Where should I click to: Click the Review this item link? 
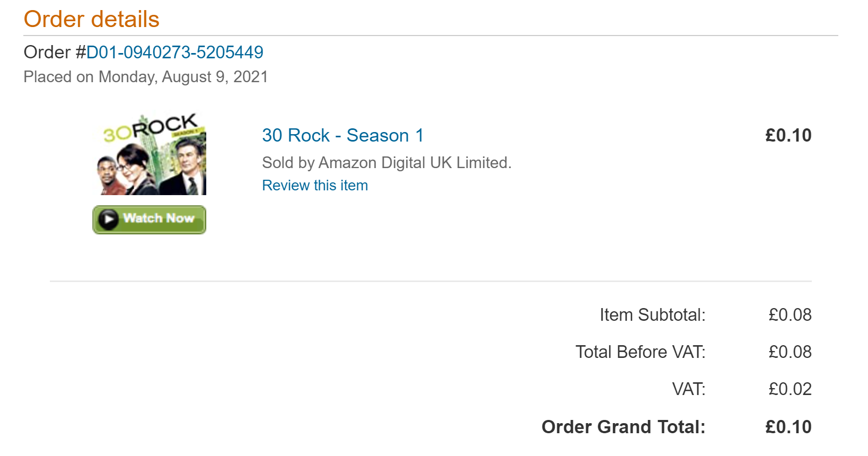pos(315,186)
